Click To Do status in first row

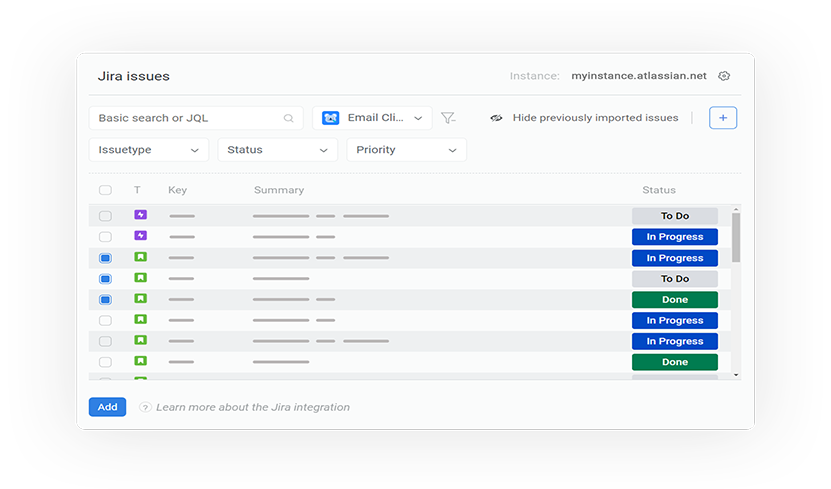(x=675, y=216)
